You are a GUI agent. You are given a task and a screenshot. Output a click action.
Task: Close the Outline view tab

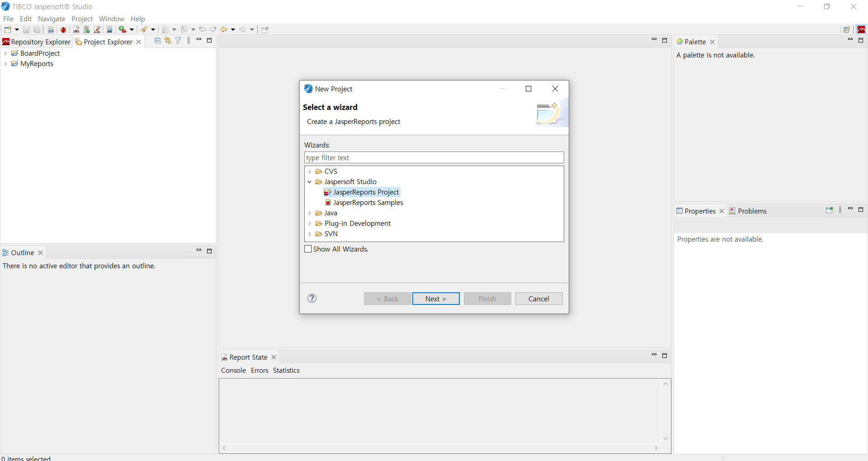tap(41, 252)
